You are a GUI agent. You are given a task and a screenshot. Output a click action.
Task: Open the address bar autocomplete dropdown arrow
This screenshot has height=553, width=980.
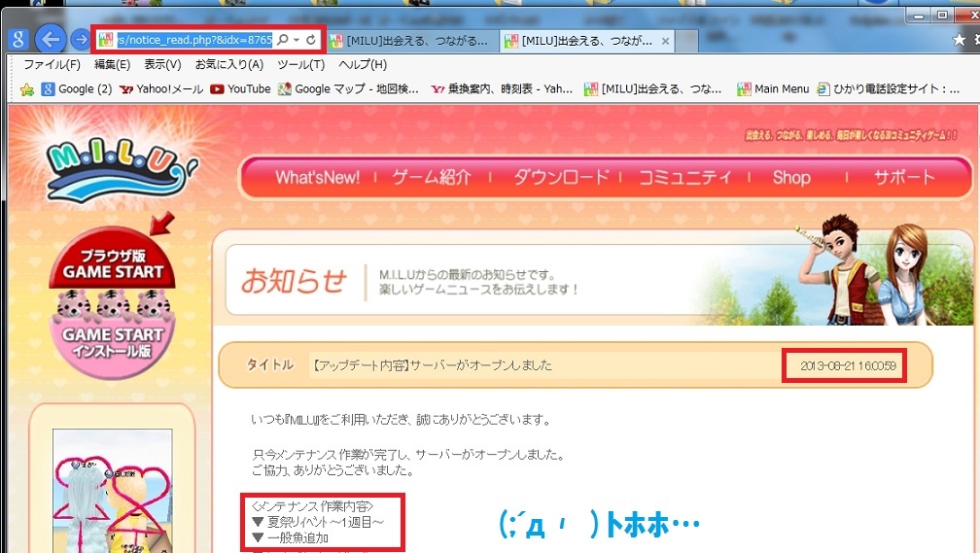[x=296, y=40]
